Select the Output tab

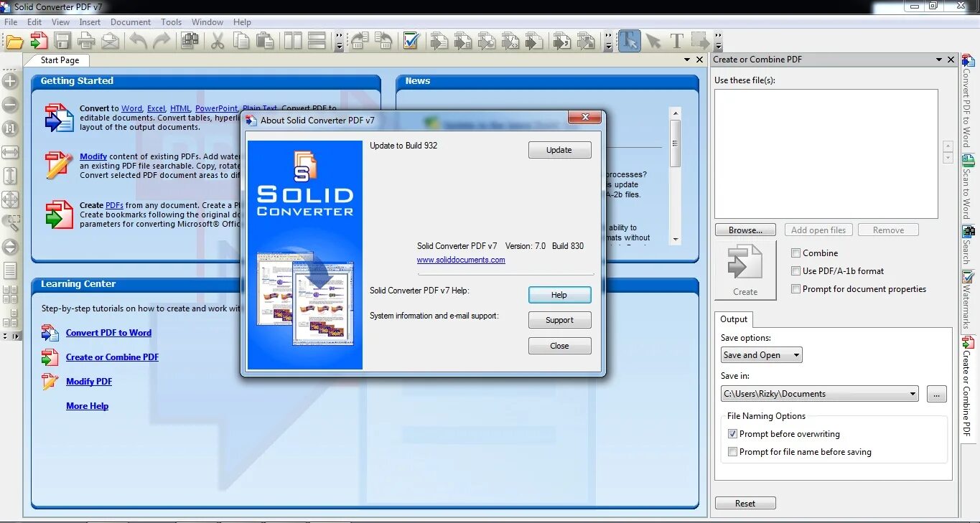click(734, 319)
